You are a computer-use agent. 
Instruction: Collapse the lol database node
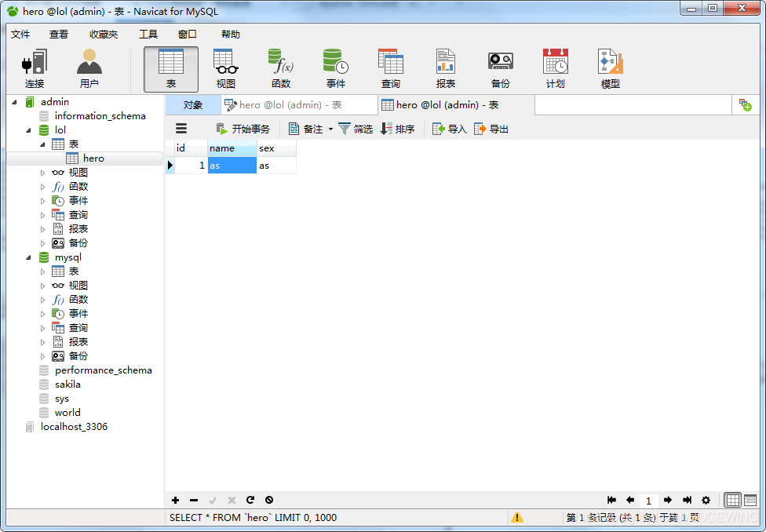(x=28, y=130)
